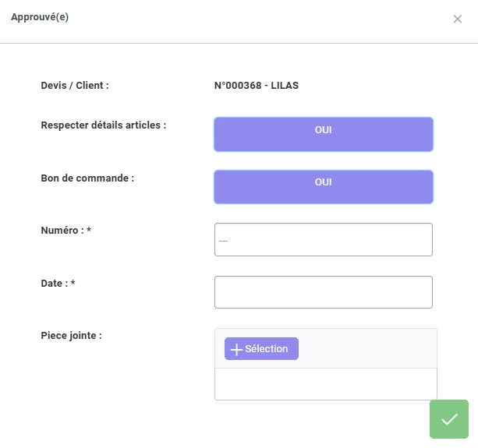Click the "Piece jointe :" label
Image resolution: width=478 pixels, height=448 pixels.
pyautogui.click(x=71, y=336)
